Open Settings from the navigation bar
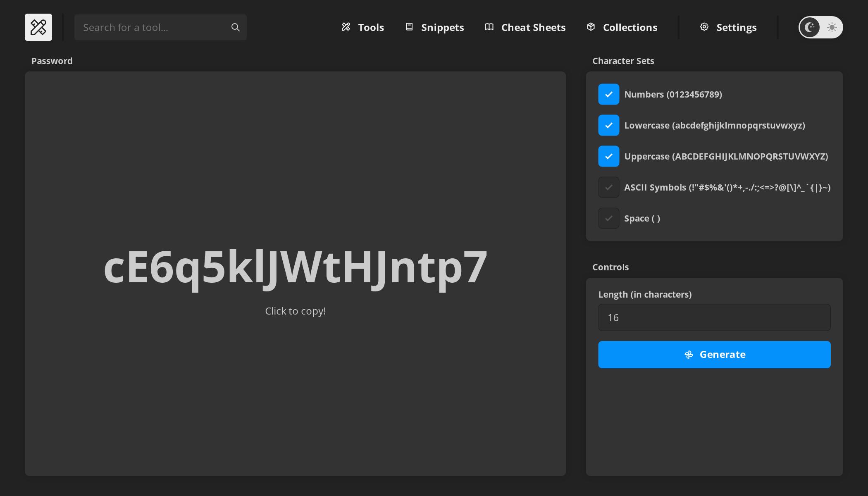This screenshot has height=496, width=868. (x=728, y=27)
